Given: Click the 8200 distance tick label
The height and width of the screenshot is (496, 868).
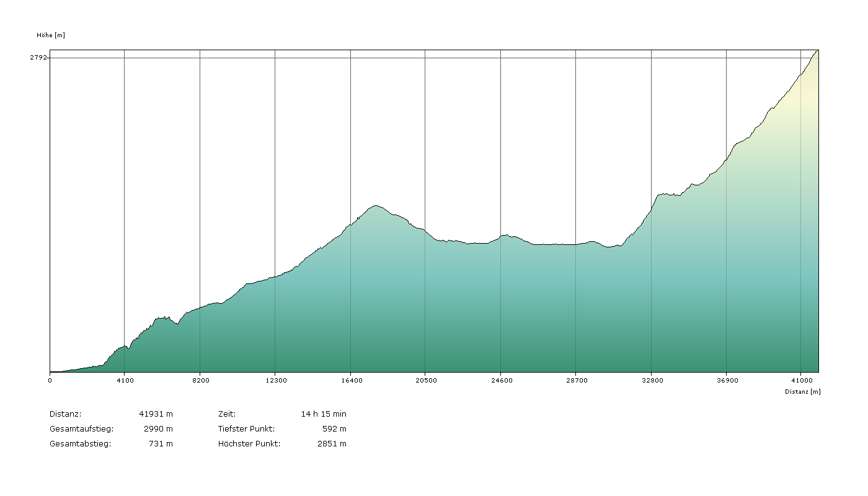Looking at the screenshot, I should pyautogui.click(x=200, y=381).
